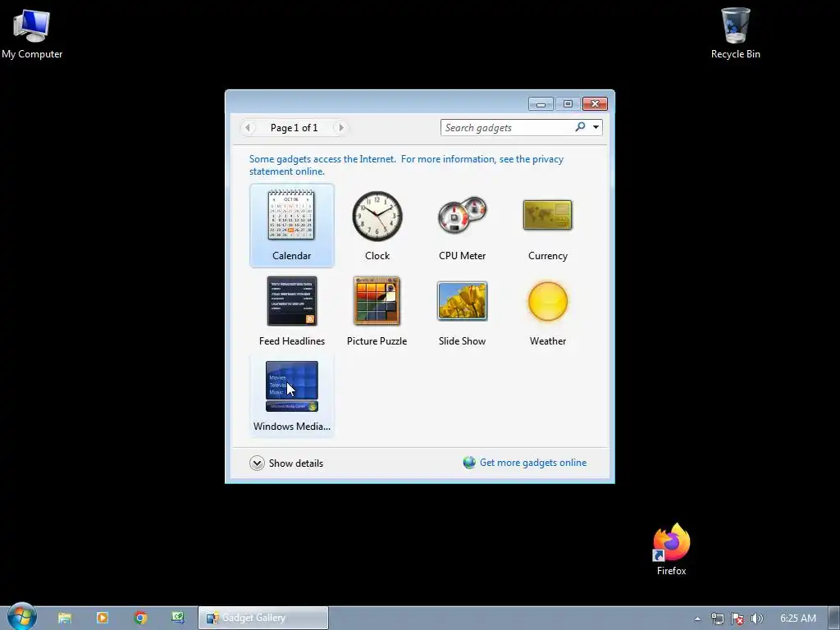Image resolution: width=840 pixels, height=630 pixels.
Task: Launch Google Chrome from the taskbar
Action: [140, 618]
